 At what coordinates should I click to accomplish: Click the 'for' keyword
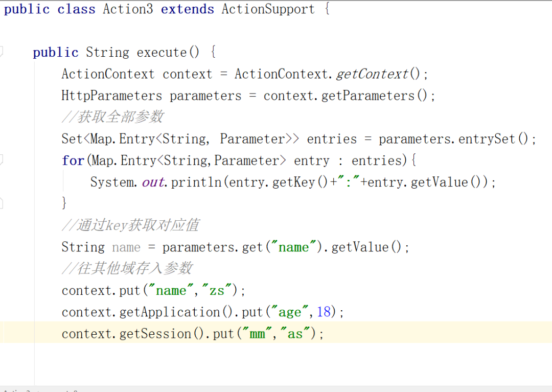pyautogui.click(x=73, y=160)
